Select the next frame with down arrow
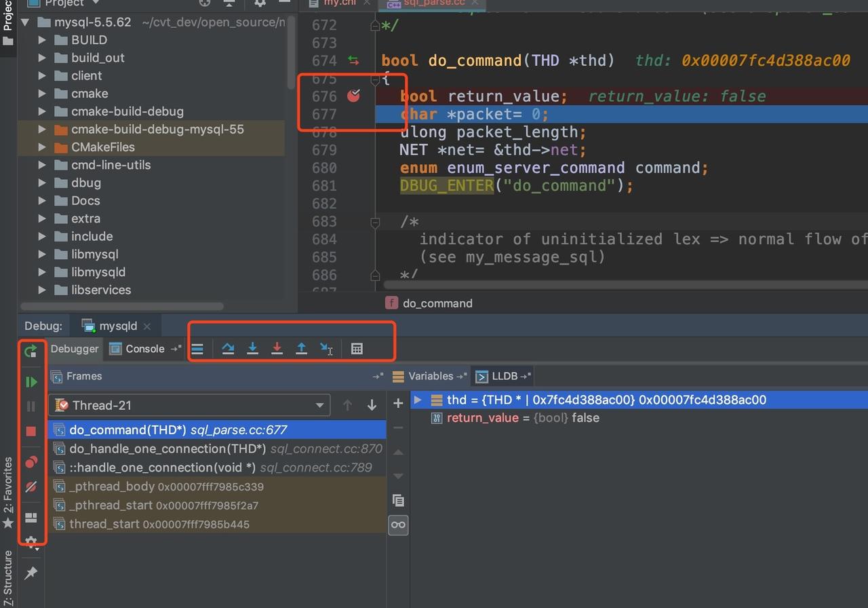The image size is (868, 608). 372,405
